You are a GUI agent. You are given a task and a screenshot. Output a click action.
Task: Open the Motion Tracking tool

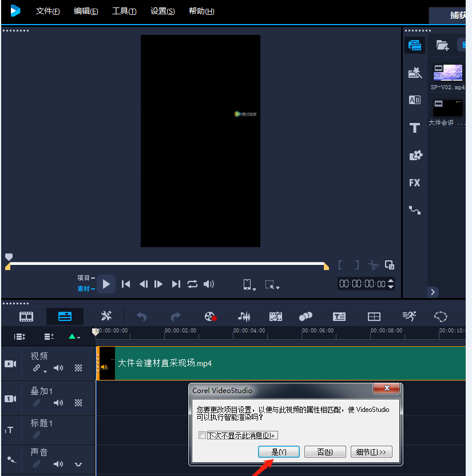tap(306, 316)
